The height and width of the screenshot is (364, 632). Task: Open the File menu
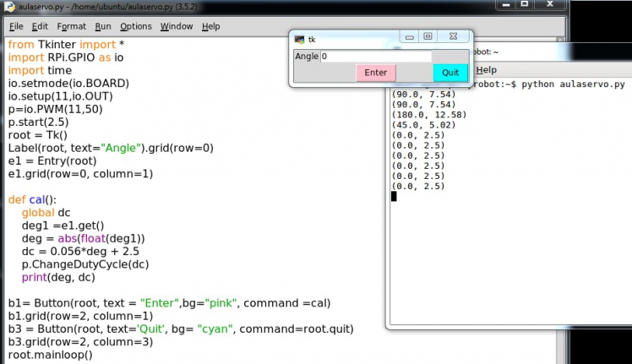click(16, 26)
